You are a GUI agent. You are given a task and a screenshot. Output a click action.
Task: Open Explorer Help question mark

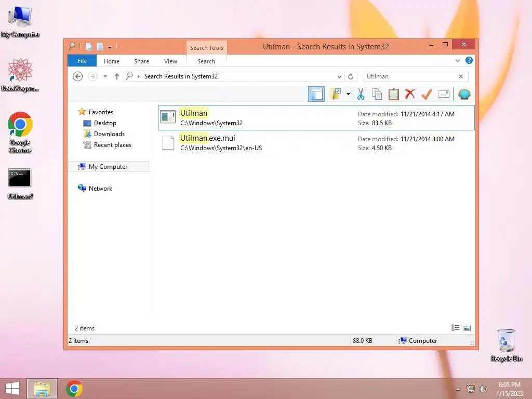coord(469,60)
